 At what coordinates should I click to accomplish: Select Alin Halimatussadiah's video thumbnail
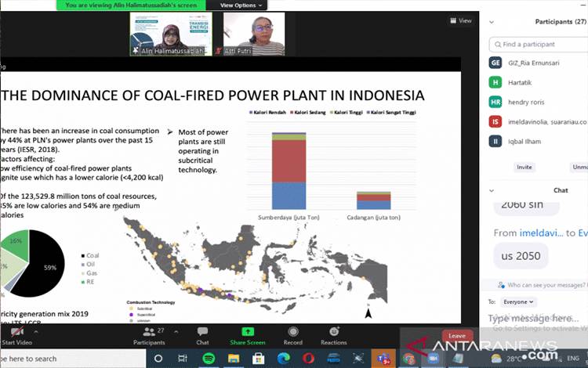tap(171, 34)
